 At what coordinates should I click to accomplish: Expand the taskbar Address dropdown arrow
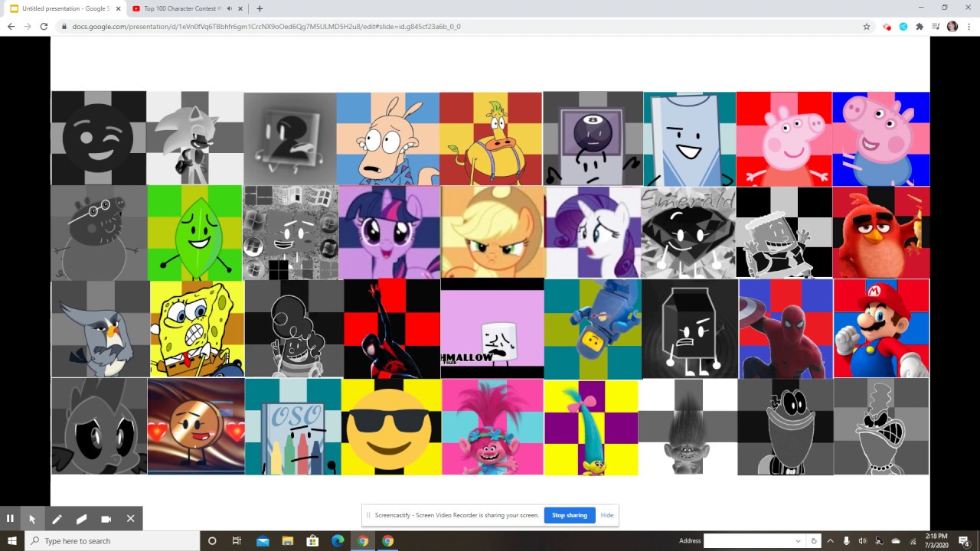799,541
